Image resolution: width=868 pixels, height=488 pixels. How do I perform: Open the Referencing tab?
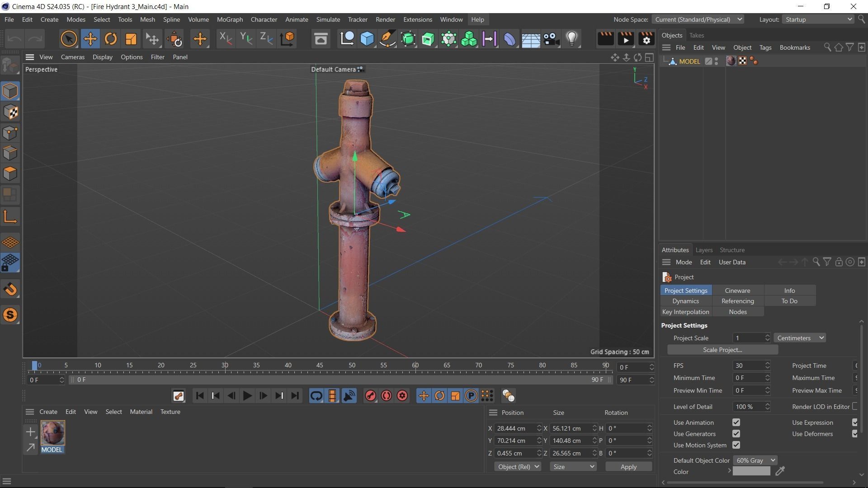pos(737,301)
